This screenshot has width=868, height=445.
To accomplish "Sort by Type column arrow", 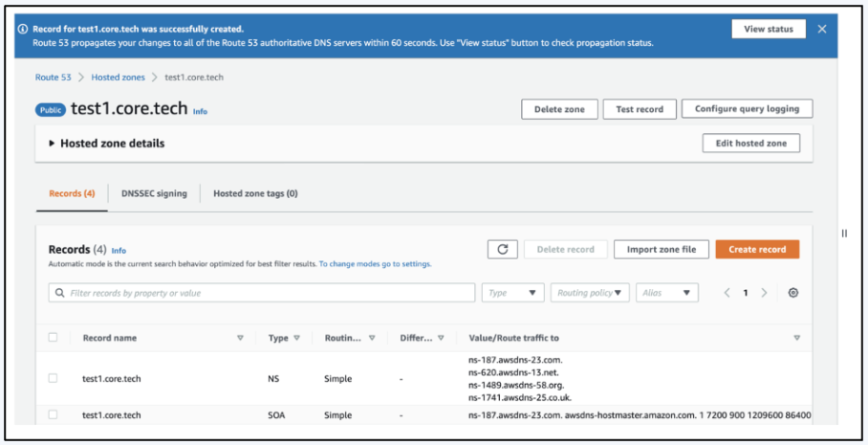I will (296, 338).
